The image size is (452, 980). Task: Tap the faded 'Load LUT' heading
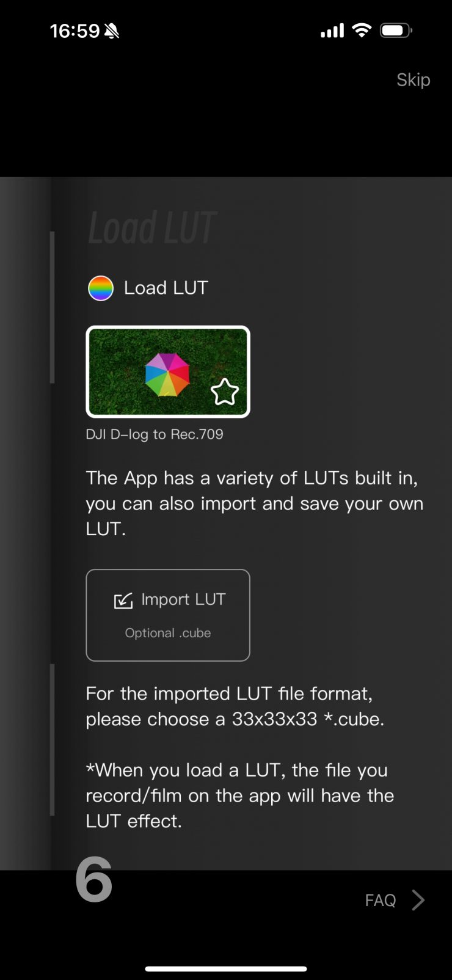[153, 228]
